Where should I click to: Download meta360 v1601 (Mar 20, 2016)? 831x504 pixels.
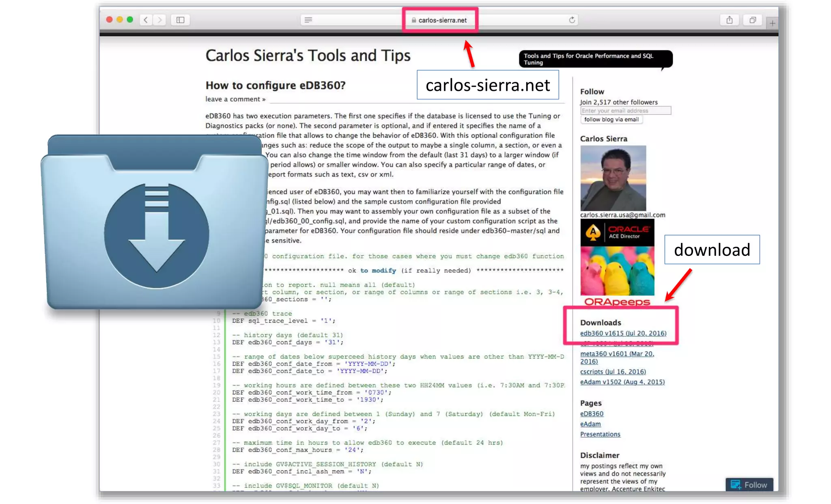617,357
